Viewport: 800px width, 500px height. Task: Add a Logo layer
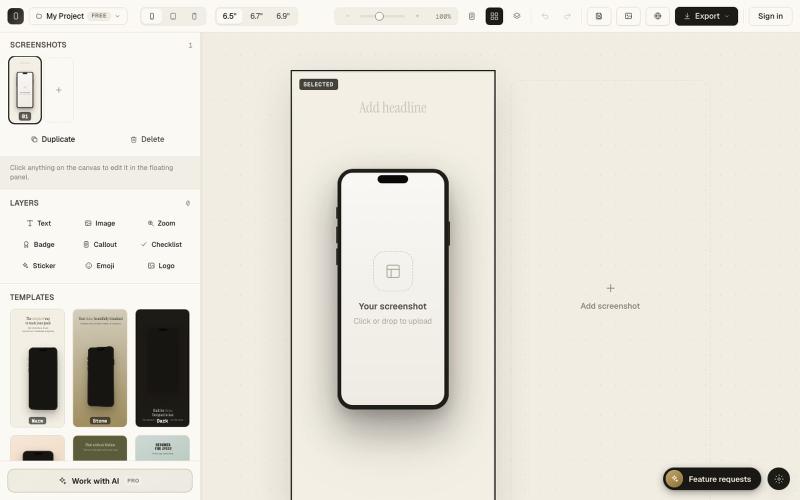pyautogui.click(x=161, y=266)
